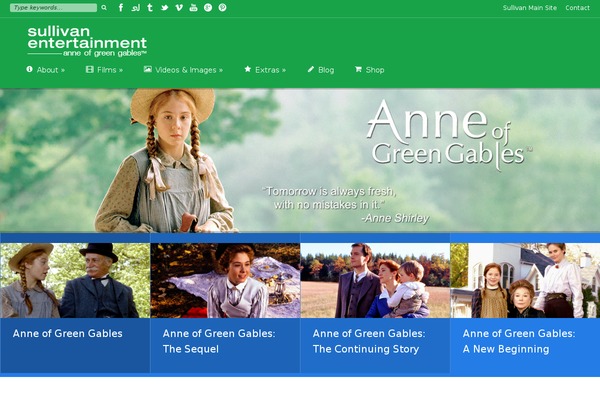
Task: Open the Google Plus icon
Action: coord(208,7)
